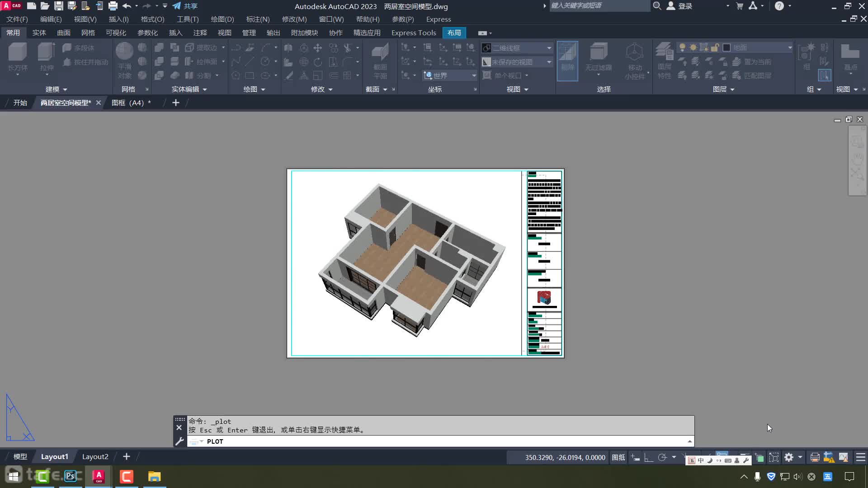Click the 匹配图层 match layer button
Screen dimensions: 868x488
(x=752, y=75)
